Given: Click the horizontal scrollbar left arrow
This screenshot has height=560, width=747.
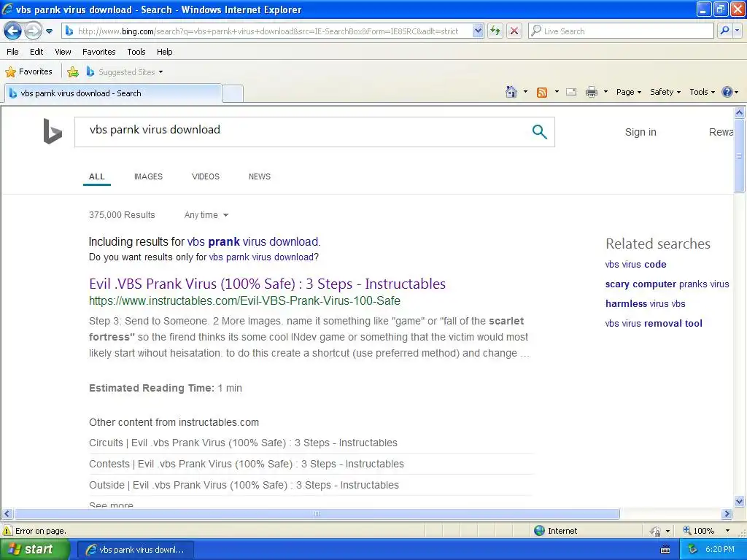Looking at the screenshot, I should tap(7, 514).
